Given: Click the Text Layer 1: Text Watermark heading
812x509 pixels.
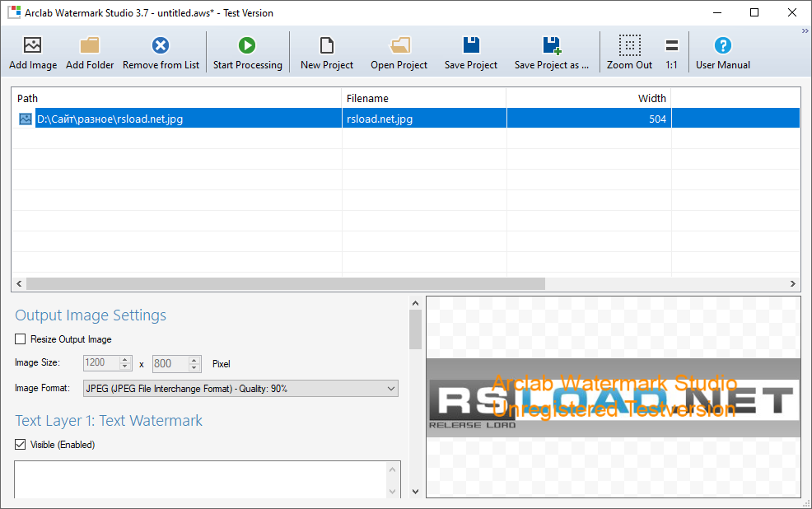Looking at the screenshot, I should 109,420.
